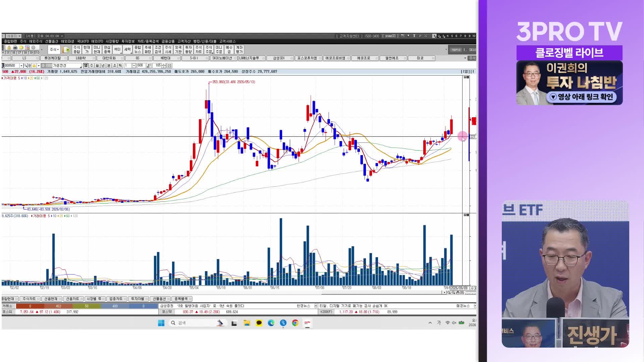Click the 종합뉴스 toolbar button
The width and height of the screenshot is (644, 362).
tap(138, 50)
